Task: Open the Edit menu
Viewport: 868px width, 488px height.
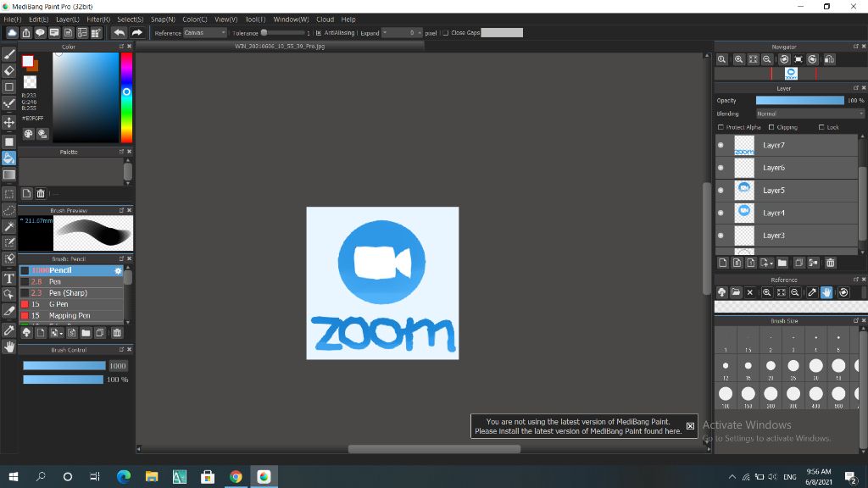Action: coord(38,19)
